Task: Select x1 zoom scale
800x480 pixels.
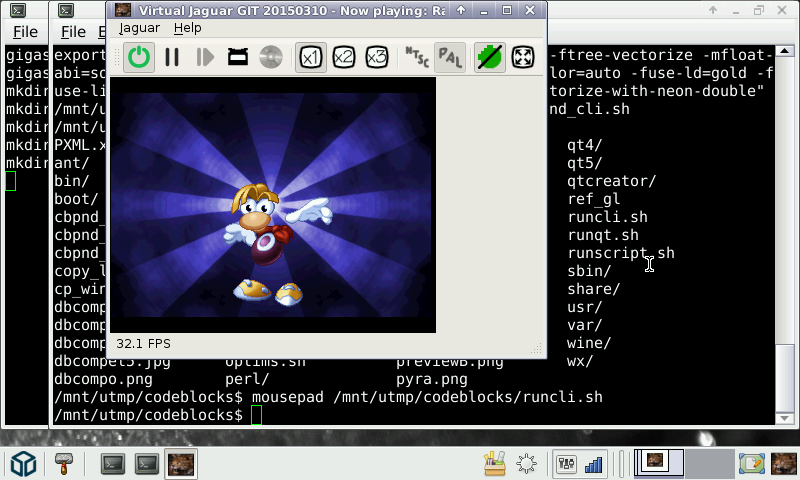Action: [311, 57]
